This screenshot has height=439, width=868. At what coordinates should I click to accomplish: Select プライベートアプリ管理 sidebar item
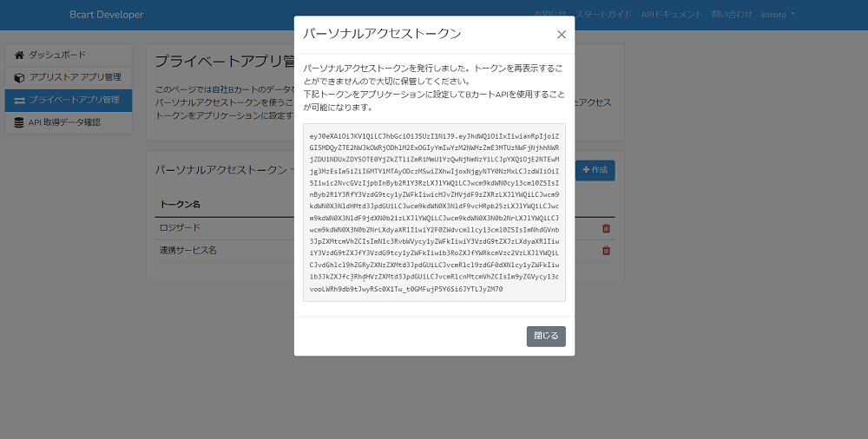(69, 100)
